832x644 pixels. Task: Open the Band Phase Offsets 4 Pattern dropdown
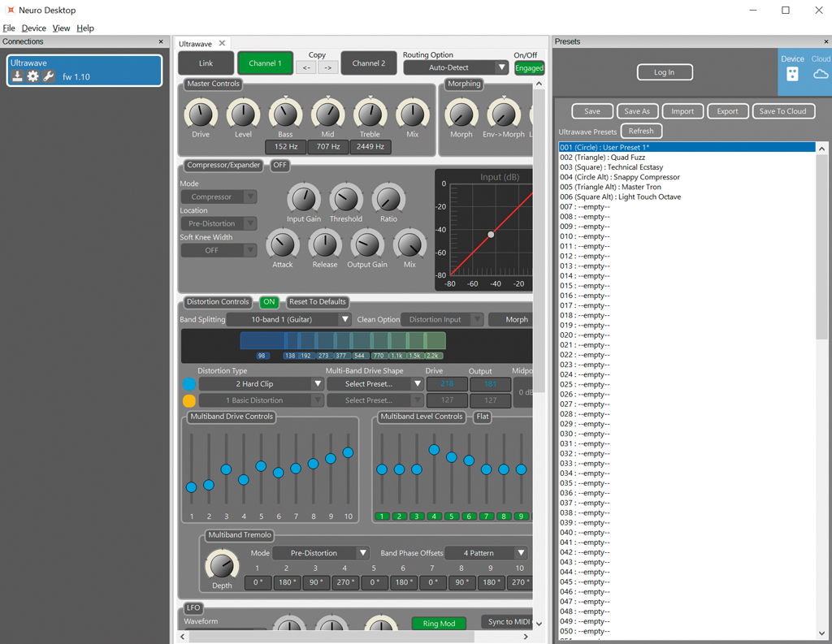(x=486, y=553)
